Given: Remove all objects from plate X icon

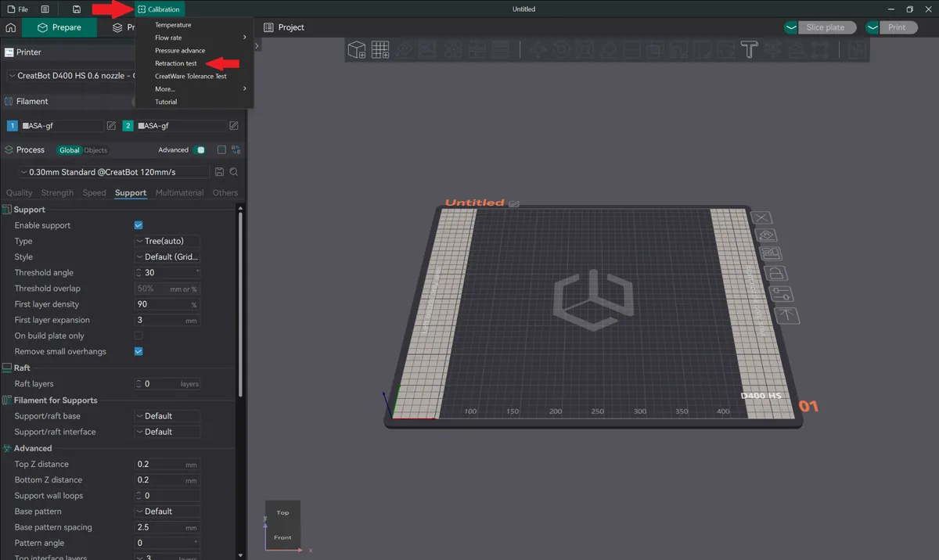Looking at the screenshot, I should pos(761,217).
